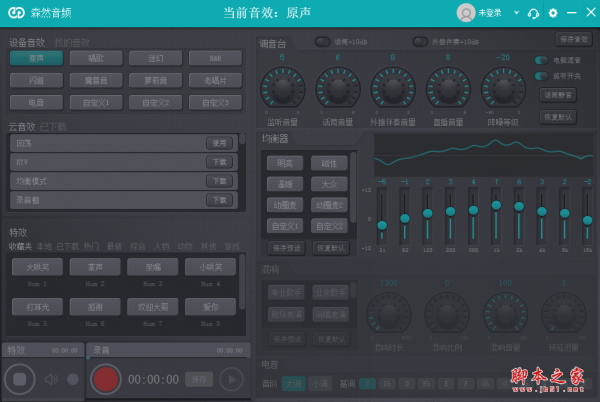The height and width of the screenshot is (402, 600).
Task: Open the customer service headset icon
Action: pyautogui.click(x=533, y=13)
